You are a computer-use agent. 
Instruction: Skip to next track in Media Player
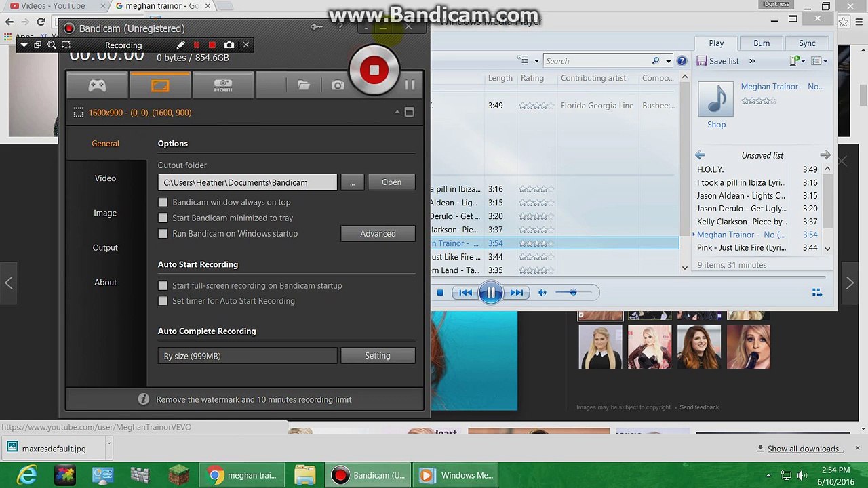tap(517, 293)
